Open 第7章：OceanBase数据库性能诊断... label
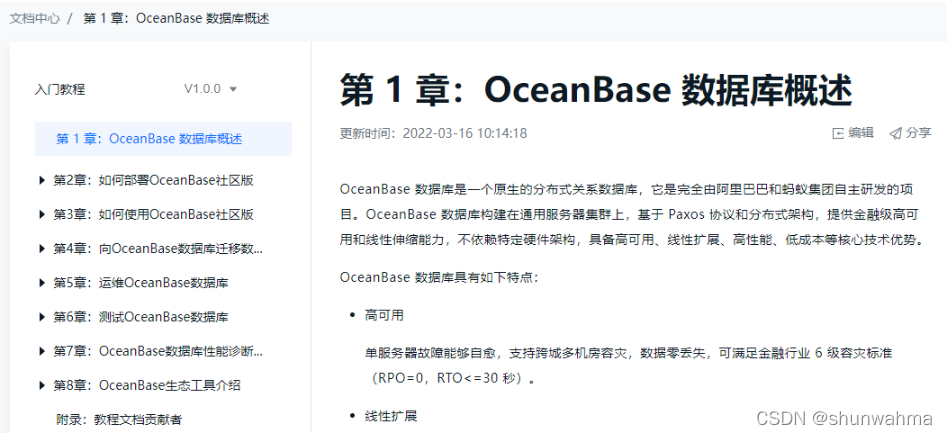 [158, 351]
